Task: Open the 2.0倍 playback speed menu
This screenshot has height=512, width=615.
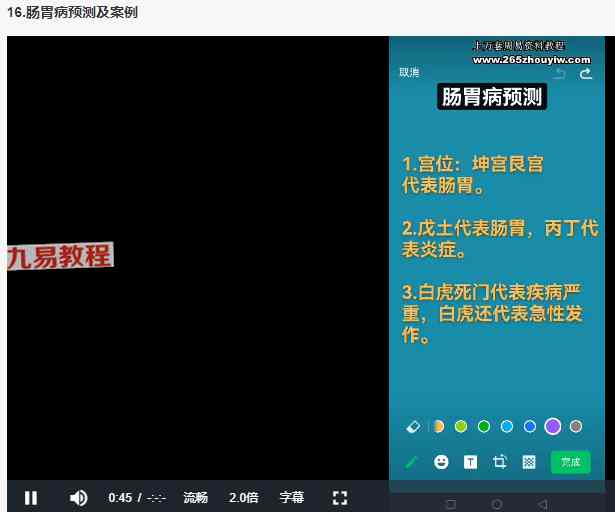Action: click(243, 497)
